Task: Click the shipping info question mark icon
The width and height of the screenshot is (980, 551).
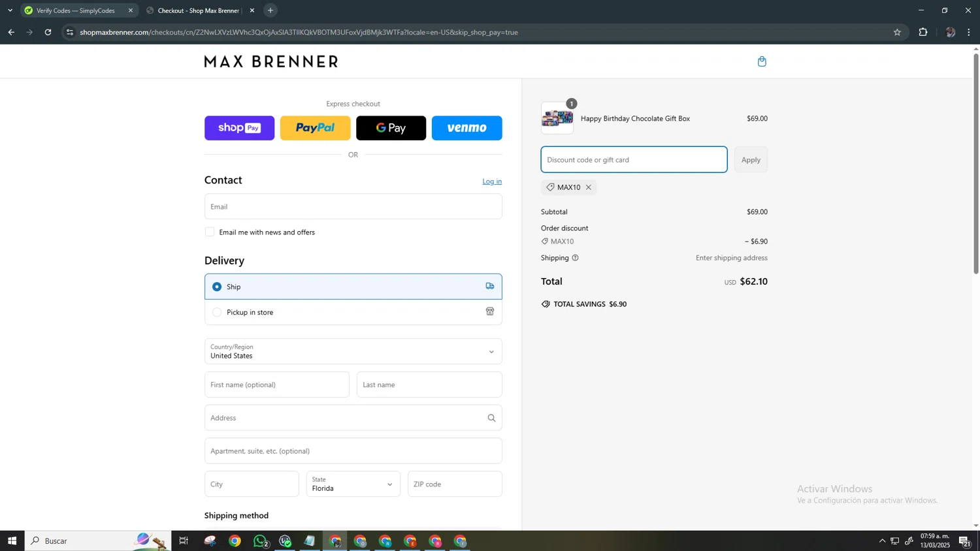Action: [x=575, y=258]
